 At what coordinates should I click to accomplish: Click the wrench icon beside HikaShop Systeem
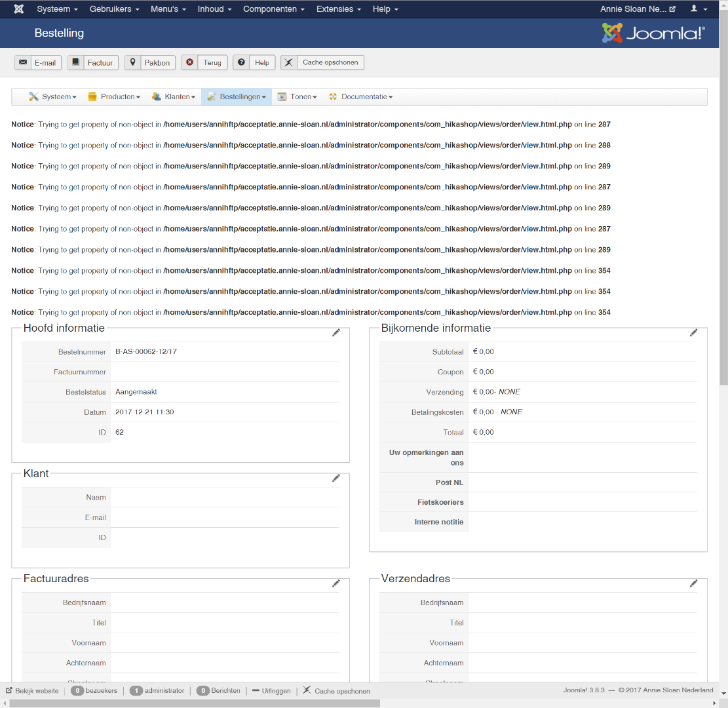(x=33, y=96)
